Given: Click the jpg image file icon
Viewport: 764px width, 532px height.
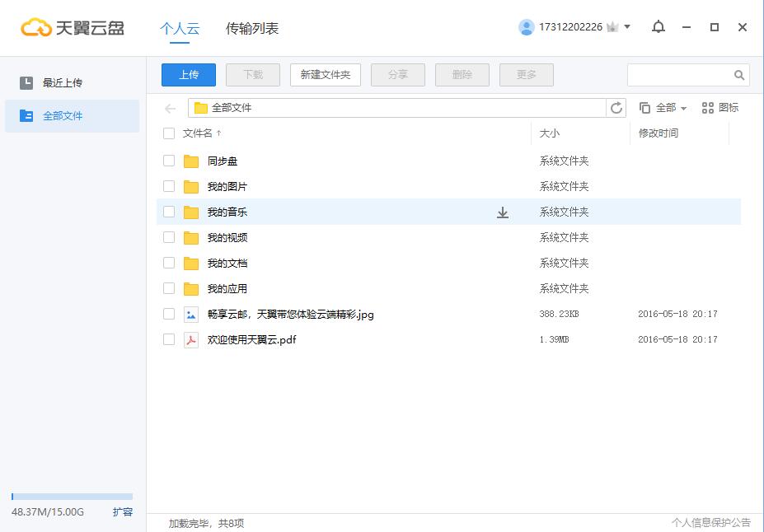Looking at the screenshot, I should pyautogui.click(x=191, y=315).
